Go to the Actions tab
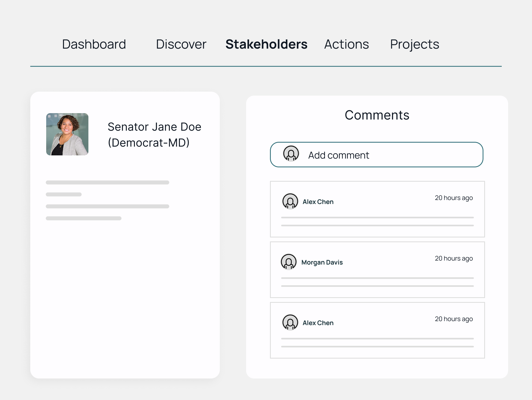532x400 pixels. pyautogui.click(x=346, y=44)
